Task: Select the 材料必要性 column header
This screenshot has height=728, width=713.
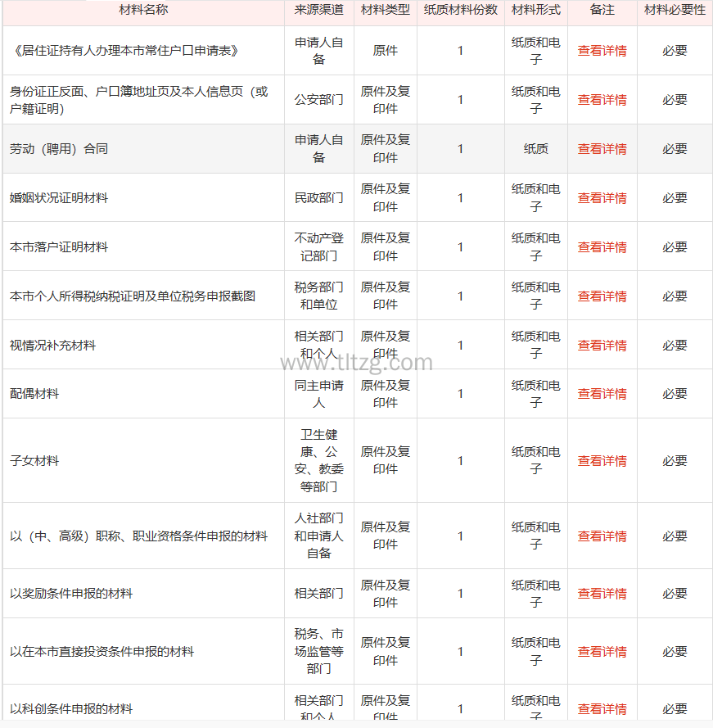Action: click(x=675, y=10)
